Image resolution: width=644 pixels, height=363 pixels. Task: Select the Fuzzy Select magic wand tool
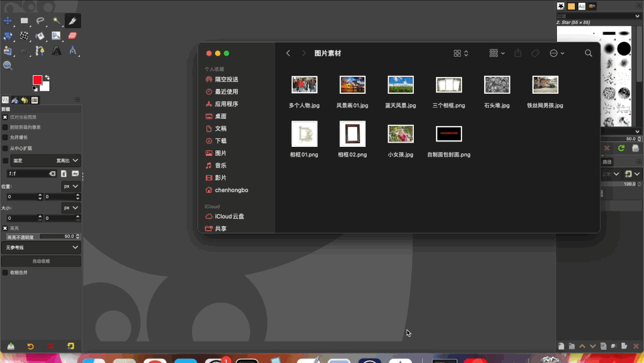56,20
